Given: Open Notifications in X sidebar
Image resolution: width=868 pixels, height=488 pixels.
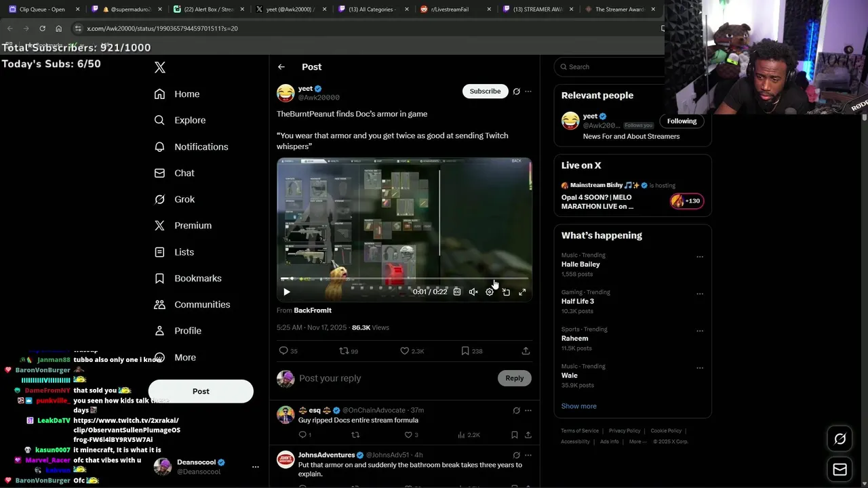Looking at the screenshot, I should tap(191, 146).
